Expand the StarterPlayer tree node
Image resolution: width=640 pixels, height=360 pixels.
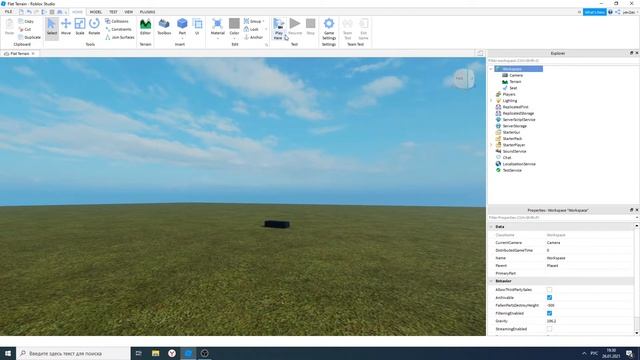tap(491, 145)
